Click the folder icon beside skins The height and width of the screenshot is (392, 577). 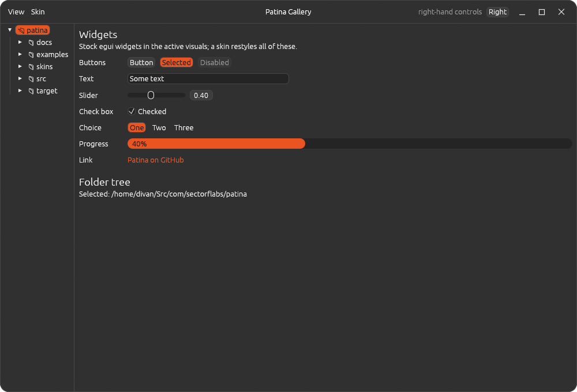coord(31,67)
